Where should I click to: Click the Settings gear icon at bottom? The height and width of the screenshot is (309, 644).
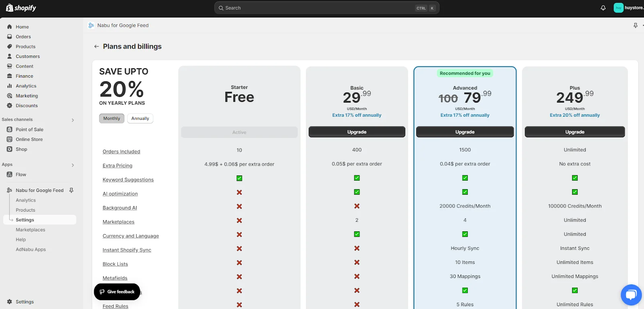pos(10,302)
